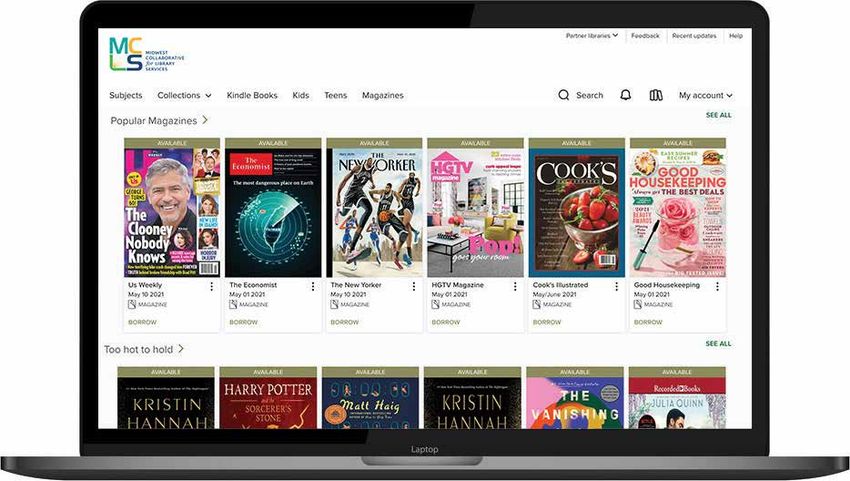Open Kindle Books section

[x=252, y=95]
